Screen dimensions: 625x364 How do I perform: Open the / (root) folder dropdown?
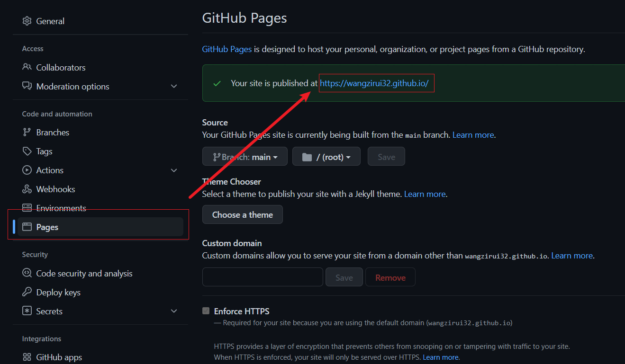click(326, 156)
